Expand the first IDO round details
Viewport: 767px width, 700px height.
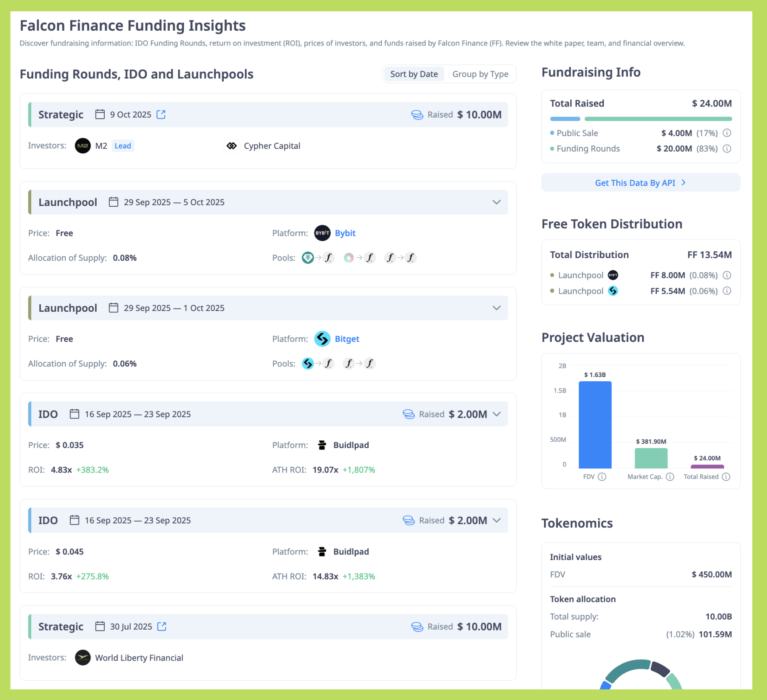coord(497,414)
